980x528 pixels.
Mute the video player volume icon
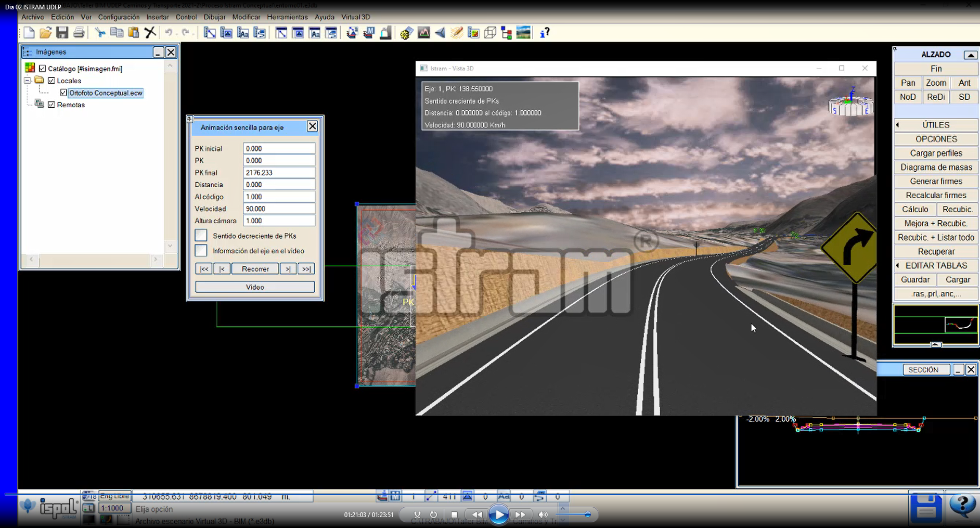(x=543, y=514)
